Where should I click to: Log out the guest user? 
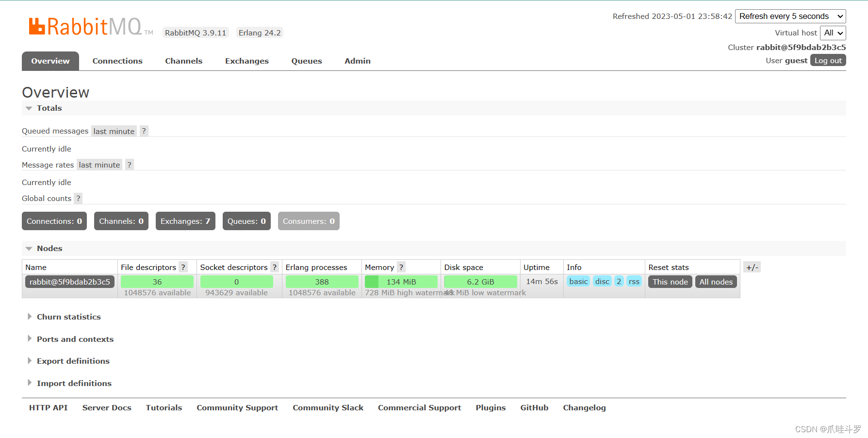point(828,60)
